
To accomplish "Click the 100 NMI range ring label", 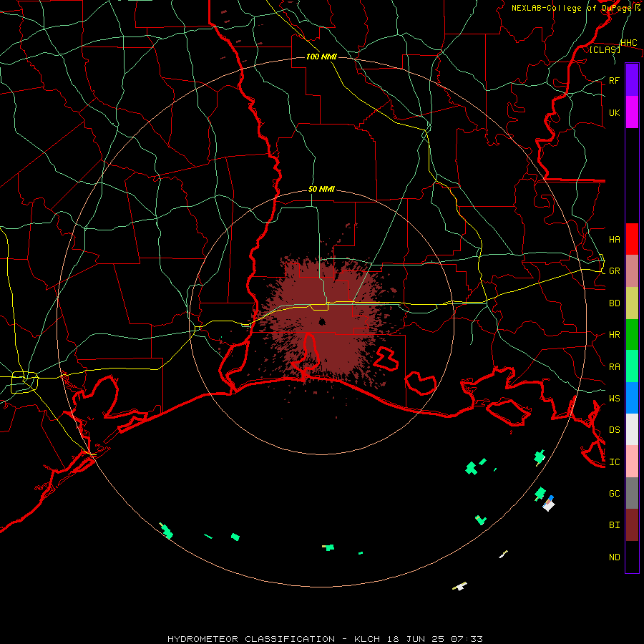I will pyautogui.click(x=321, y=57).
